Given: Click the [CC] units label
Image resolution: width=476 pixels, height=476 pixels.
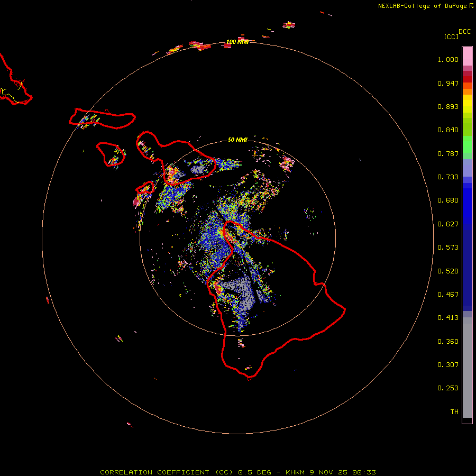Looking at the screenshot, I should coord(451,36).
